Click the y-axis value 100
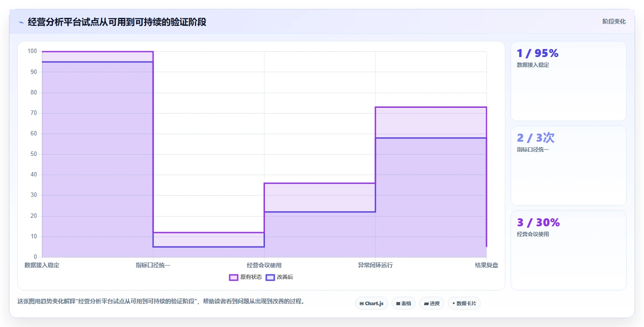 click(32, 51)
